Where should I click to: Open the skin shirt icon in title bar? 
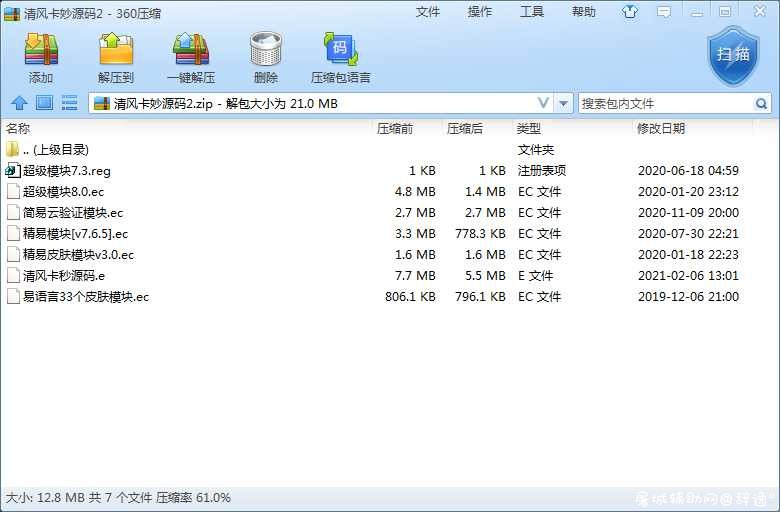coord(630,12)
